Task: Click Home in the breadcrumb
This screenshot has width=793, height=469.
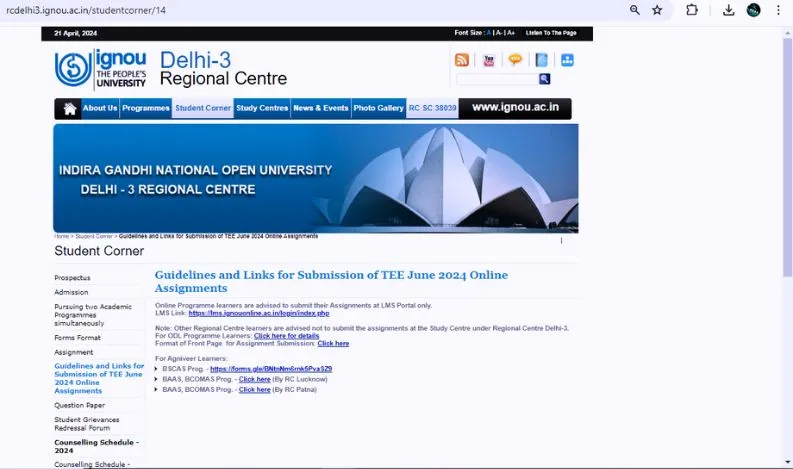Action: [x=61, y=236]
